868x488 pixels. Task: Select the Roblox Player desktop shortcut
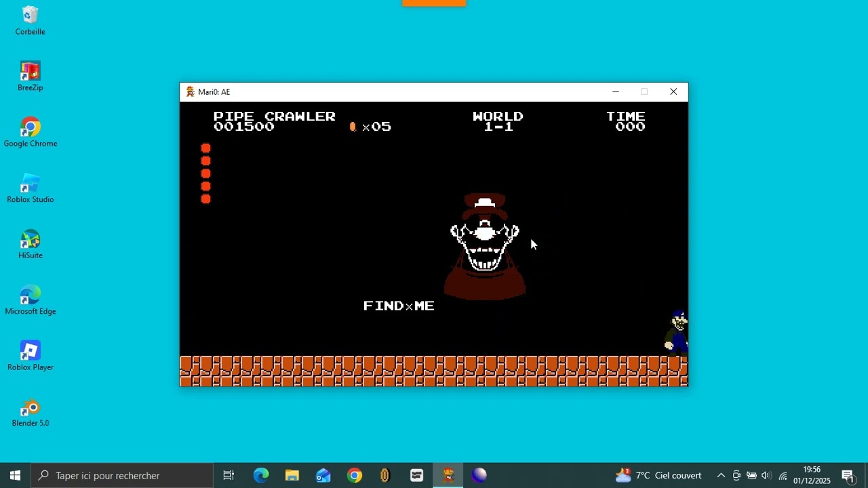click(x=30, y=356)
